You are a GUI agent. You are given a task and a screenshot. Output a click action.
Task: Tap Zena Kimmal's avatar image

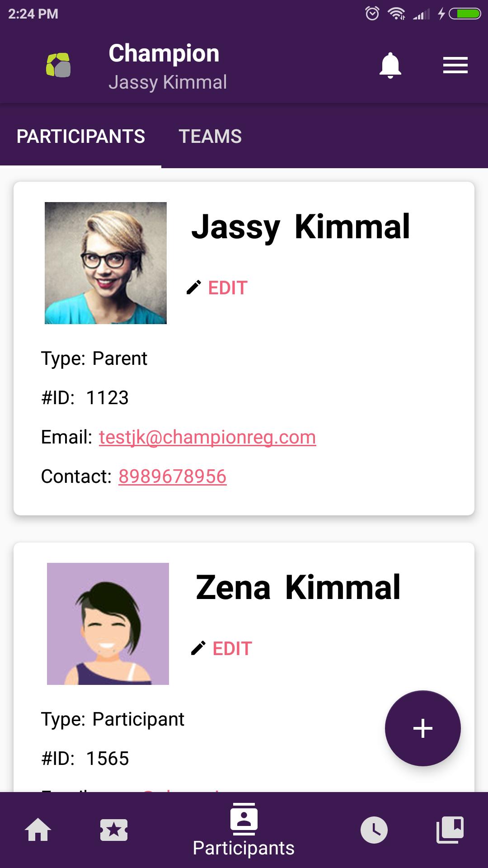108,624
